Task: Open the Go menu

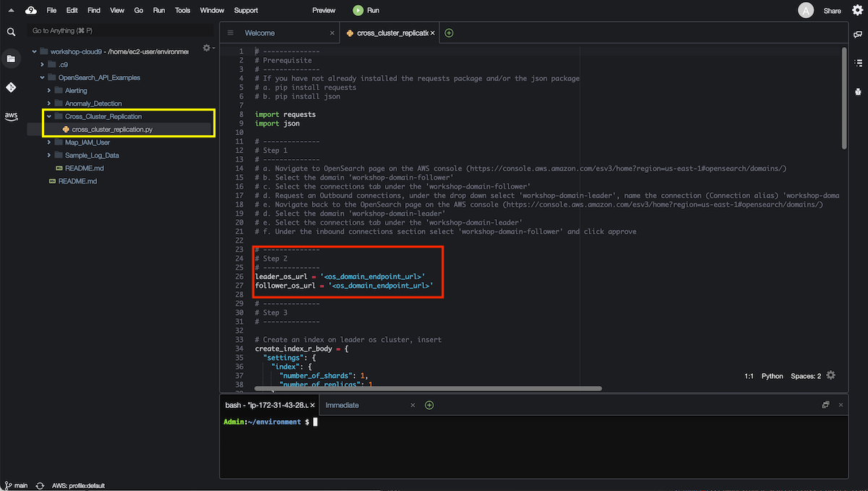Action: (x=139, y=11)
